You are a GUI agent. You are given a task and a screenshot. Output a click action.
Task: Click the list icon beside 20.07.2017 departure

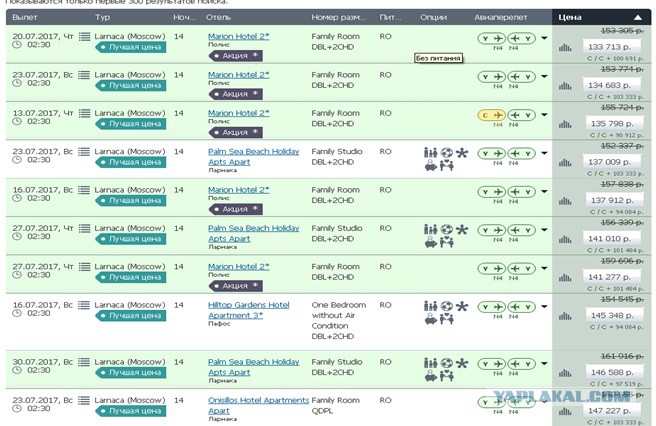[x=85, y=37]
